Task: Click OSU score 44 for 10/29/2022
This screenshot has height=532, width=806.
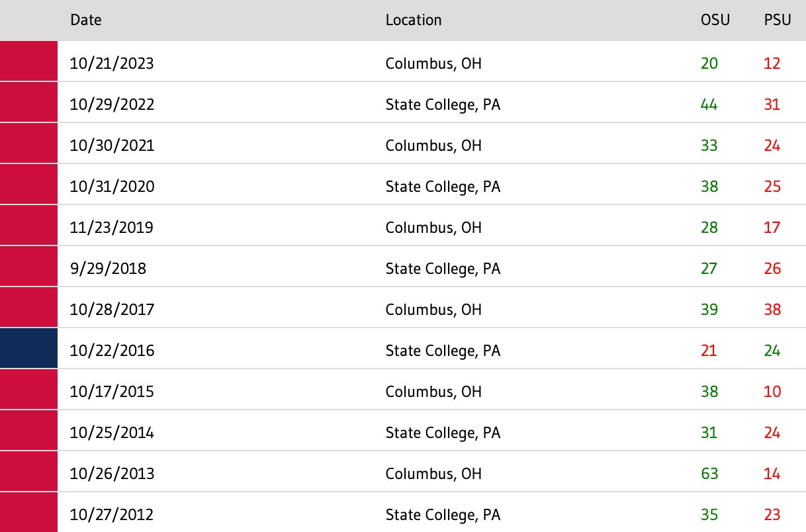Action: click(709, 105)
